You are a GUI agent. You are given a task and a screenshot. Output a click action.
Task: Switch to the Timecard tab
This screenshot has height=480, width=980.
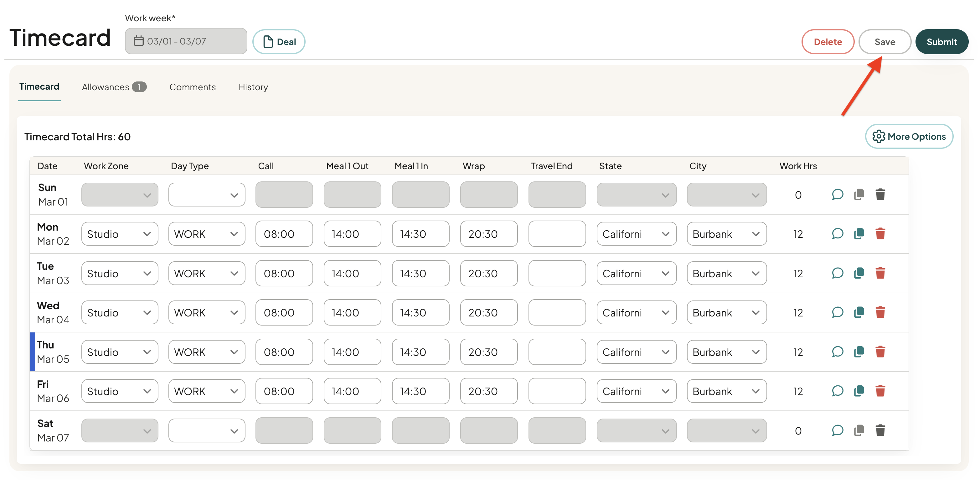[x=39, y=87]
